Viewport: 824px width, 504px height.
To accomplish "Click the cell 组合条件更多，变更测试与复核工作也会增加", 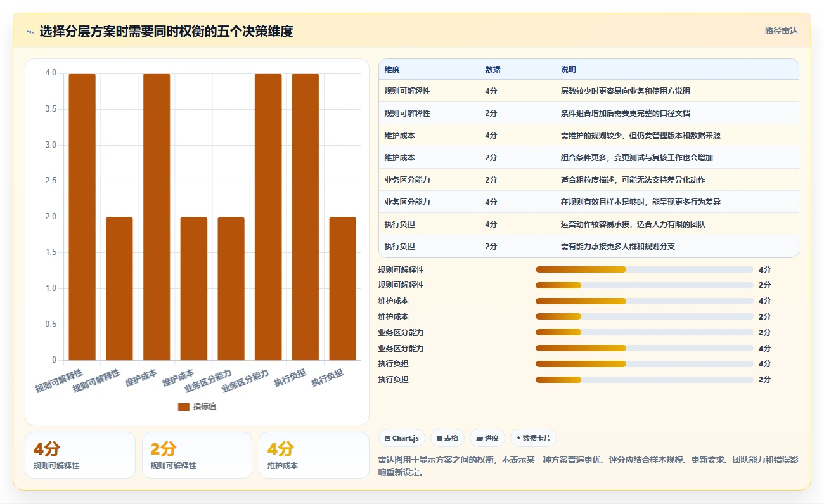I will [637, 158].
